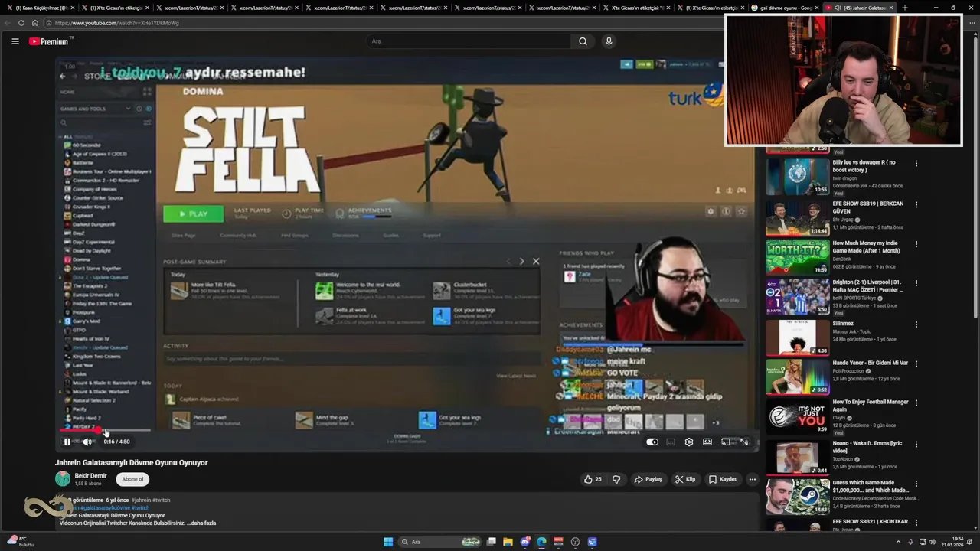Open the Windows Start menu
The width and height of the screenshot is (980, 551).
click(x=388, y=542)
